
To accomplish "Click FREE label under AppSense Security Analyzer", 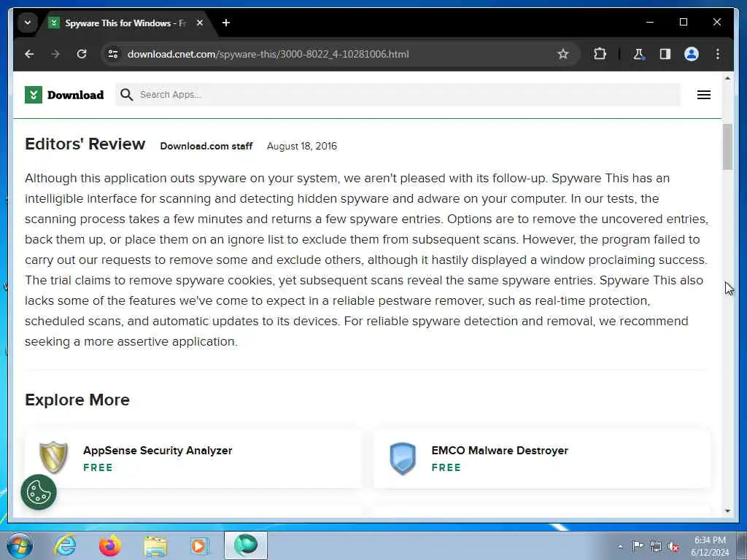I will tap(98, 467).
